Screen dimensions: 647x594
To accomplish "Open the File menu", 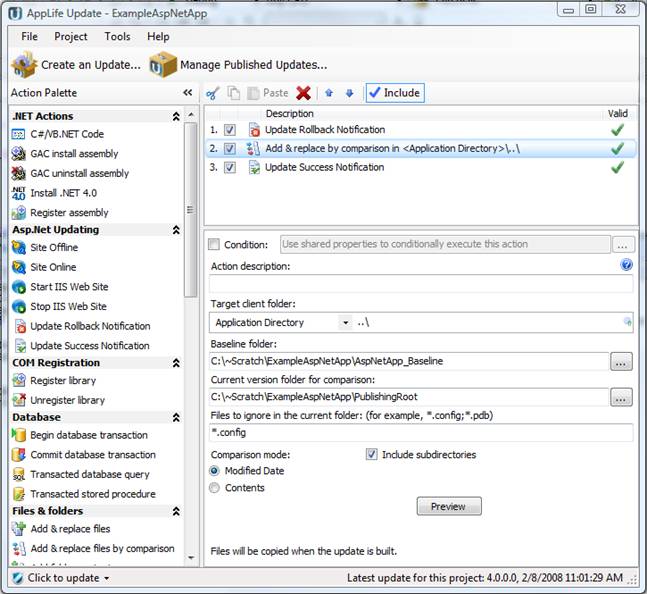I will tap(29, 37).
